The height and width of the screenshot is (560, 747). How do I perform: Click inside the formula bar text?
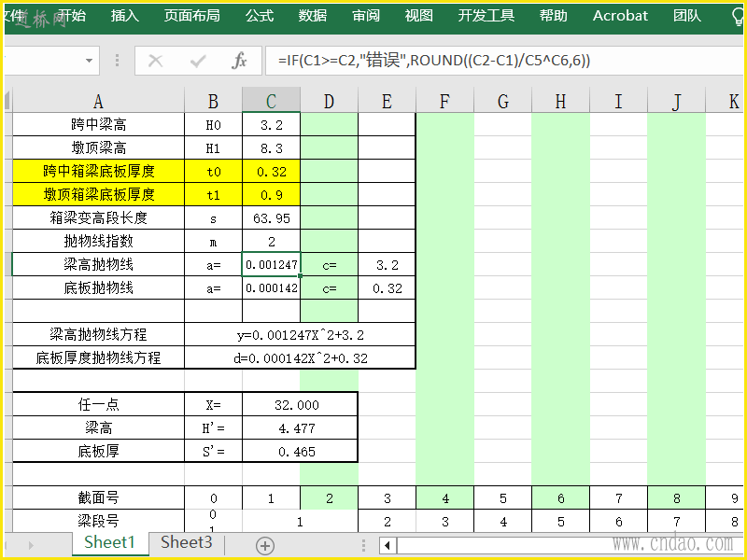pos(434,61)
